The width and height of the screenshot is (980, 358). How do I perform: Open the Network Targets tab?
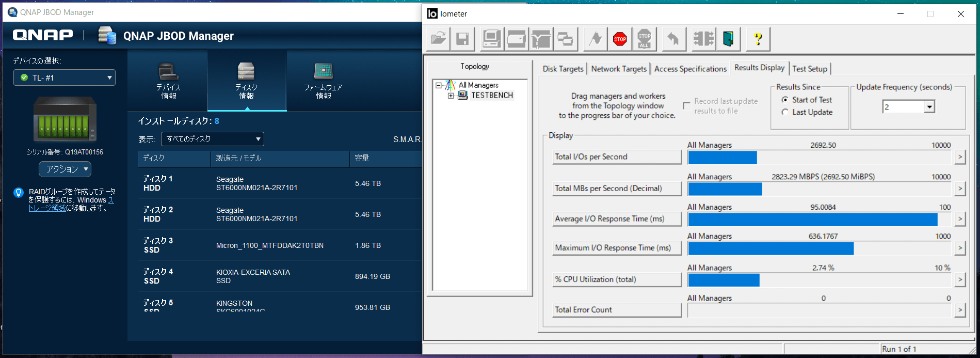point(619,69)
